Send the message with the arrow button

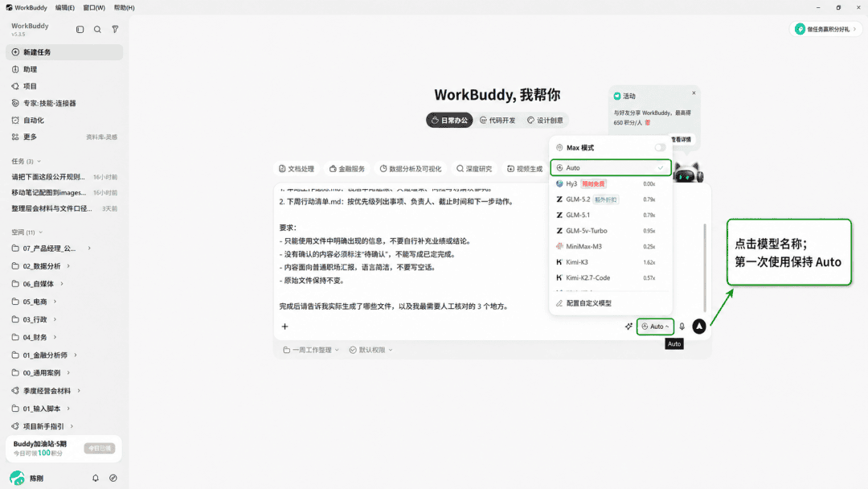coord(699,327)
